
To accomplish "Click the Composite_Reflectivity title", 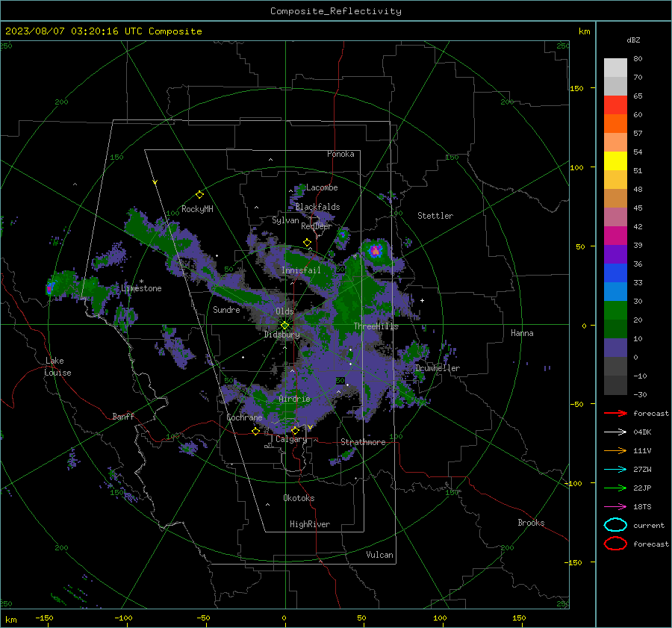I will [x=336, y=11].
